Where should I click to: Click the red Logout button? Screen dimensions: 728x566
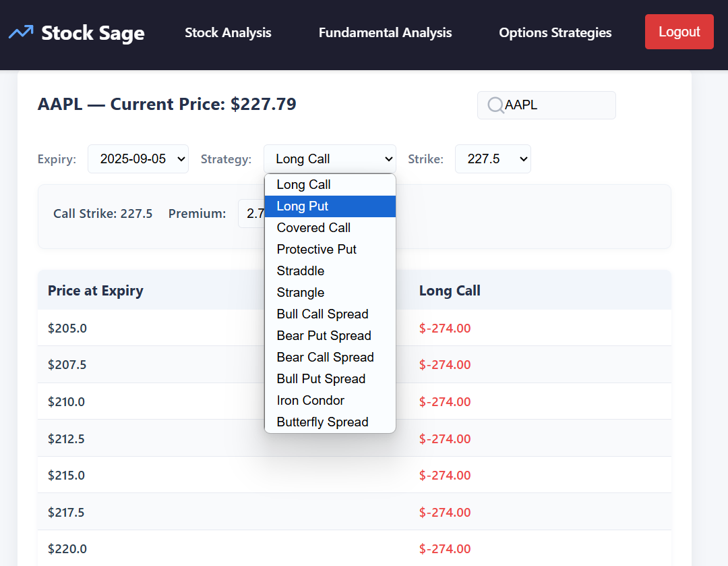(679, 32)
